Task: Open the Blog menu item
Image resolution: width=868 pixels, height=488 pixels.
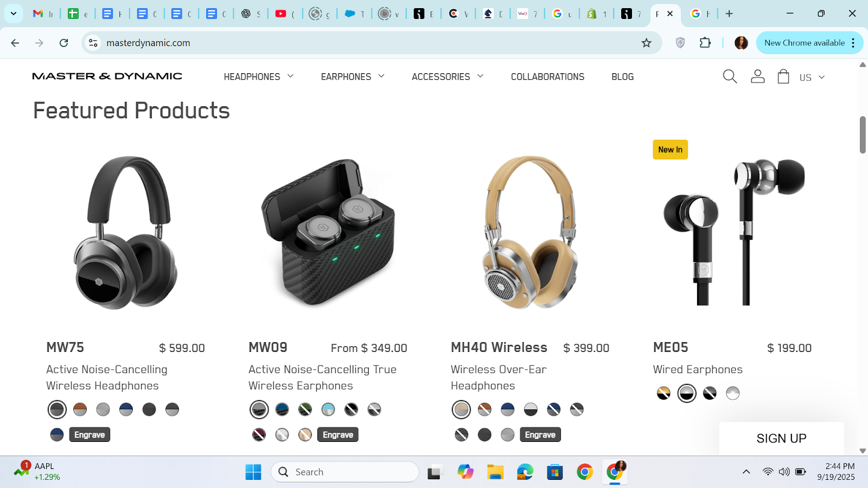Action: (x=622, y=76)
